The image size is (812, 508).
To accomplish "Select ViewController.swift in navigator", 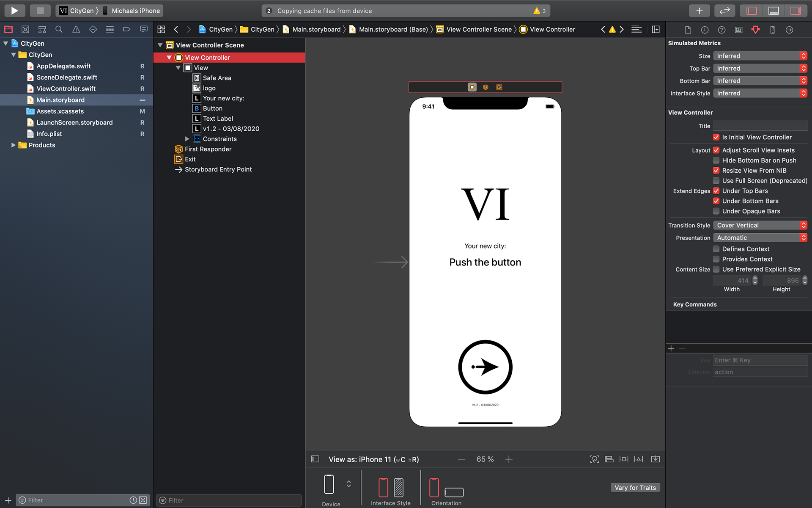I will (x=66, y=88).
